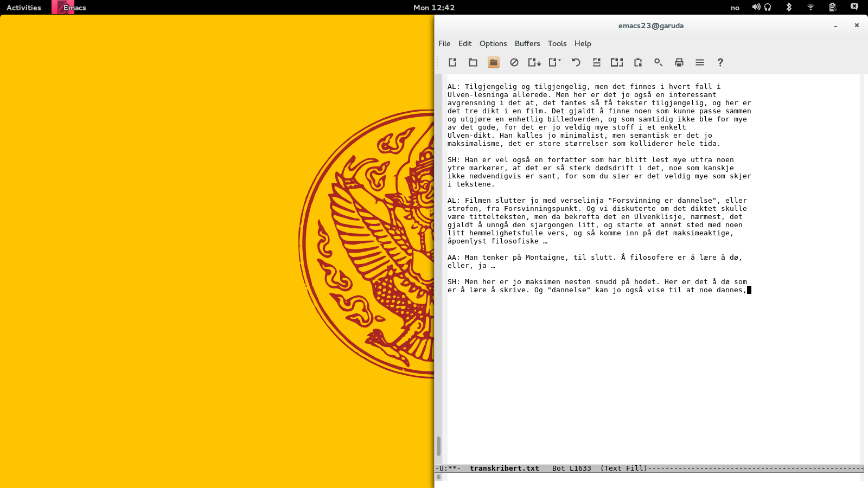The height and width of the screenshot is (488, 868).
Task: Click the Emacs vertical scrollbar thumb
Action: coord(438,446)
